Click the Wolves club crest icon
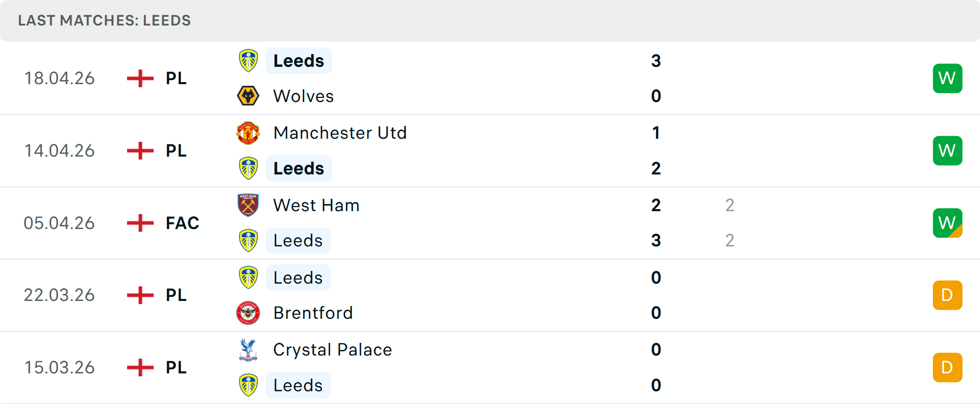980x404 pixels. click(248, 96)
